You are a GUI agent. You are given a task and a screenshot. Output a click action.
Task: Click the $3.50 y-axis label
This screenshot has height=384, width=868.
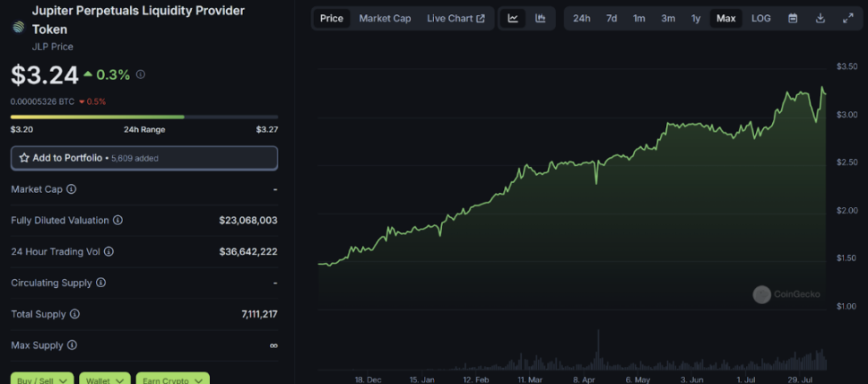(847, 66)
